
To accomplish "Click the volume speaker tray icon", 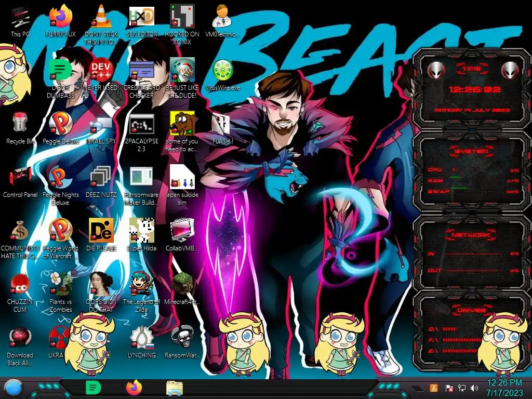I will point(474,388).
